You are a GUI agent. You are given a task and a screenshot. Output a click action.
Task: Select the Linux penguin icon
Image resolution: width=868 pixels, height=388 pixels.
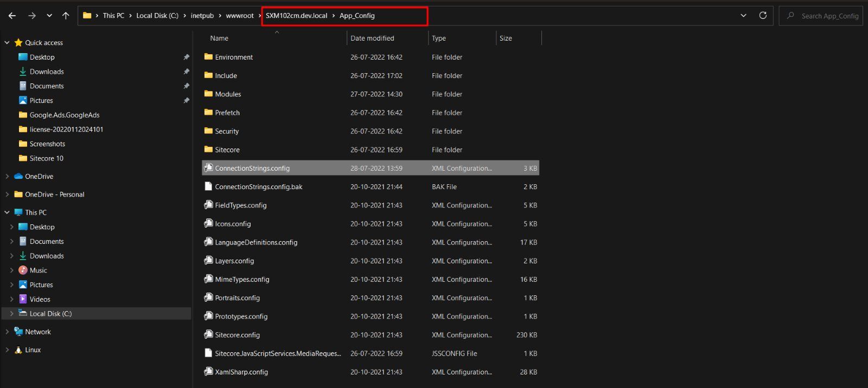(18, 350)
